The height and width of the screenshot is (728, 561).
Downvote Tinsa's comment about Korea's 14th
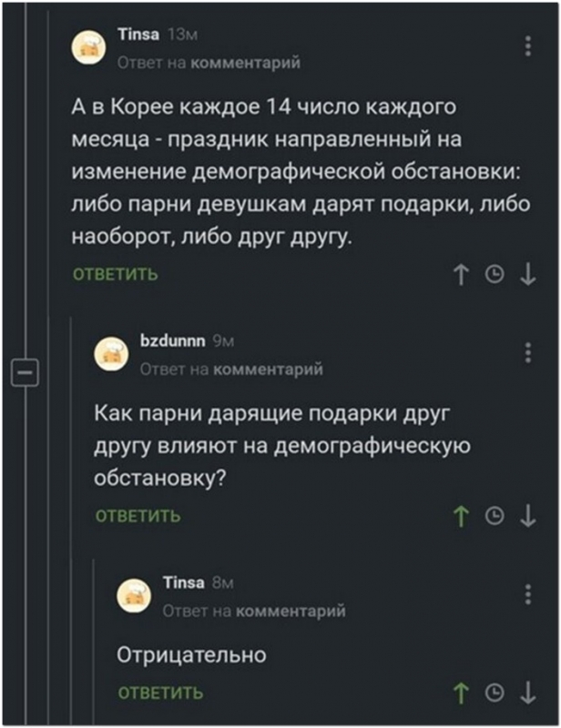(x=528, y=275)
